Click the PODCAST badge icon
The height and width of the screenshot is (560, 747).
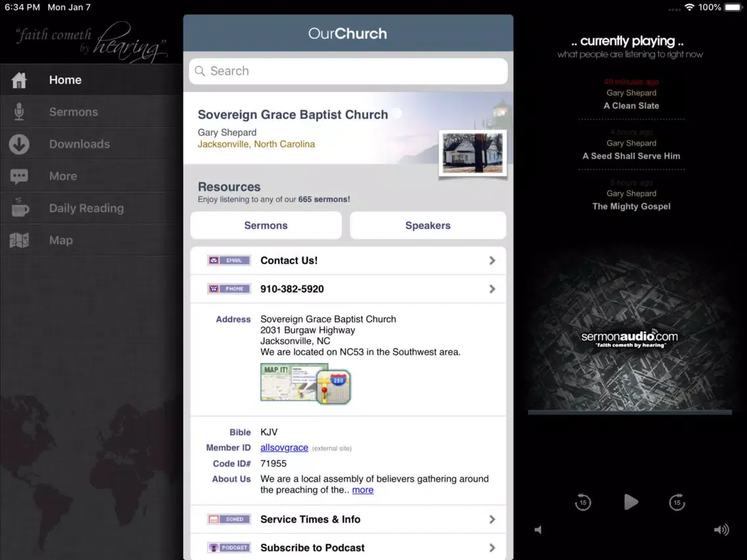[229, 548]
